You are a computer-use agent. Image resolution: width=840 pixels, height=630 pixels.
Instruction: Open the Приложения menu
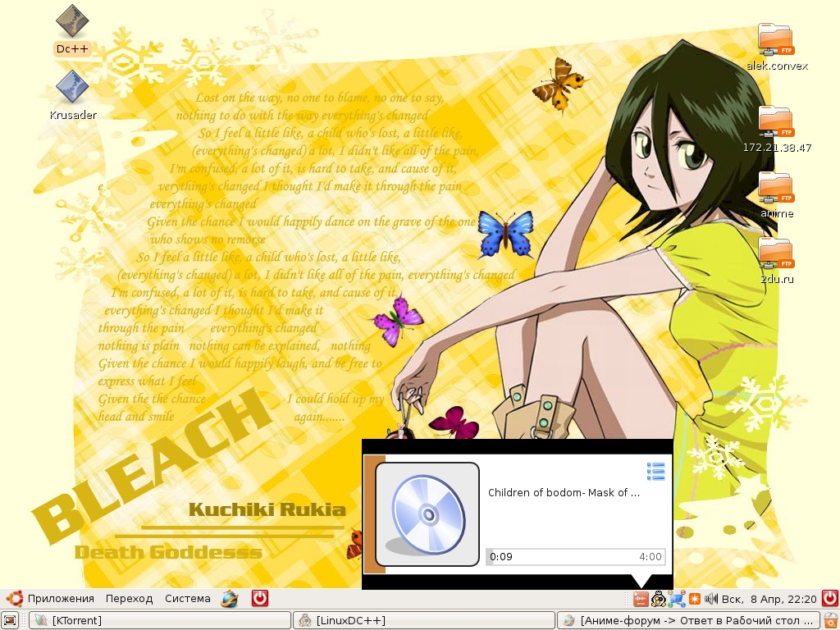(x=61, y=599)
